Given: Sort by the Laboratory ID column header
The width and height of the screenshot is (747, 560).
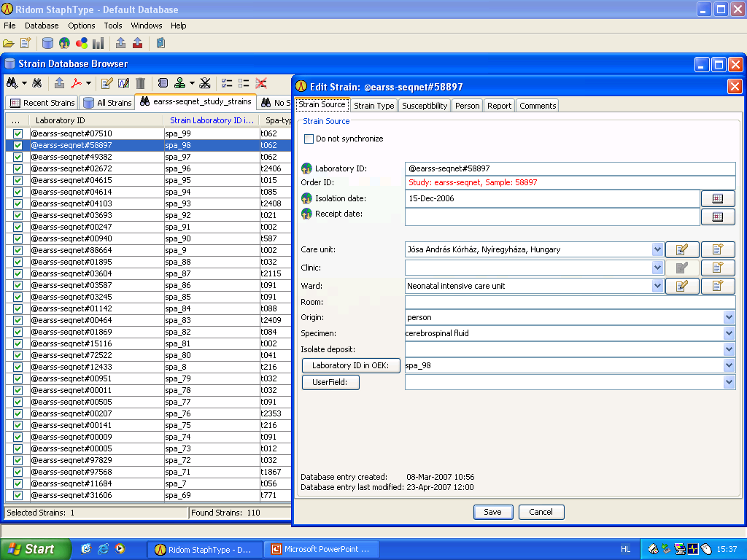Looking at the screenshot, I should [x=96, y=120].
